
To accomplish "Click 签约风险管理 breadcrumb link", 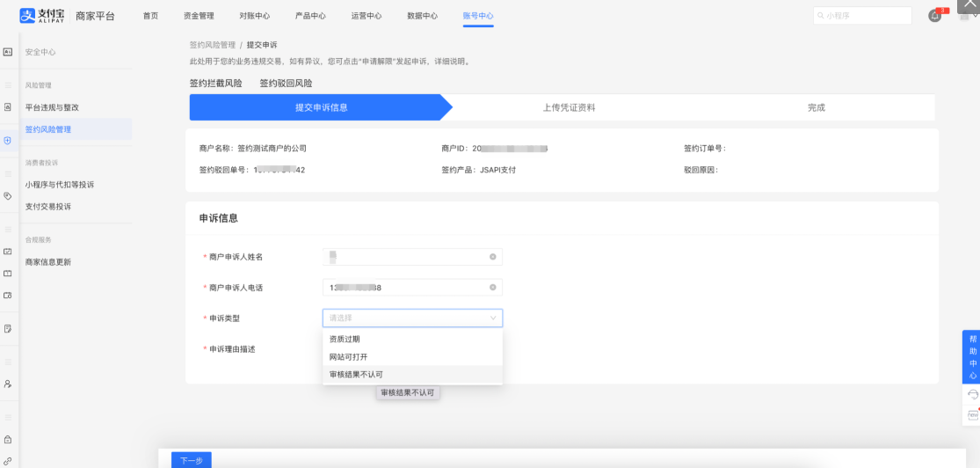I will 213,45.
